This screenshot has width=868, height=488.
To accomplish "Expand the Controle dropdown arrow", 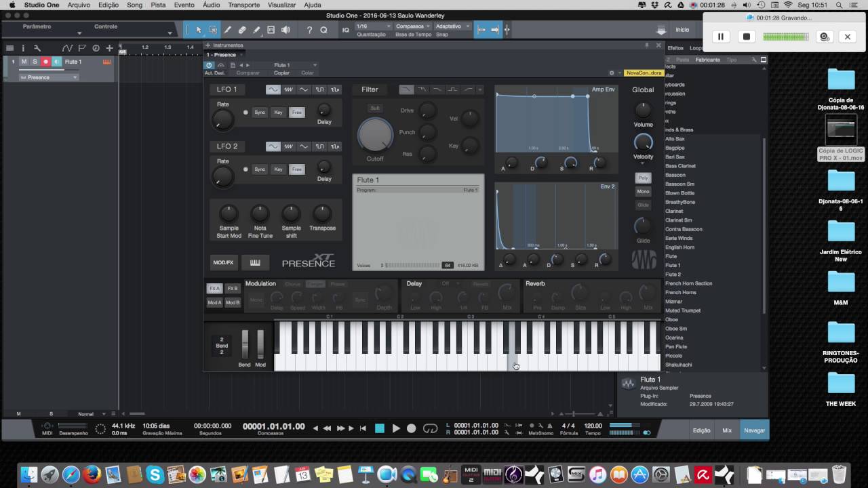I will click(x=170, y=33).
